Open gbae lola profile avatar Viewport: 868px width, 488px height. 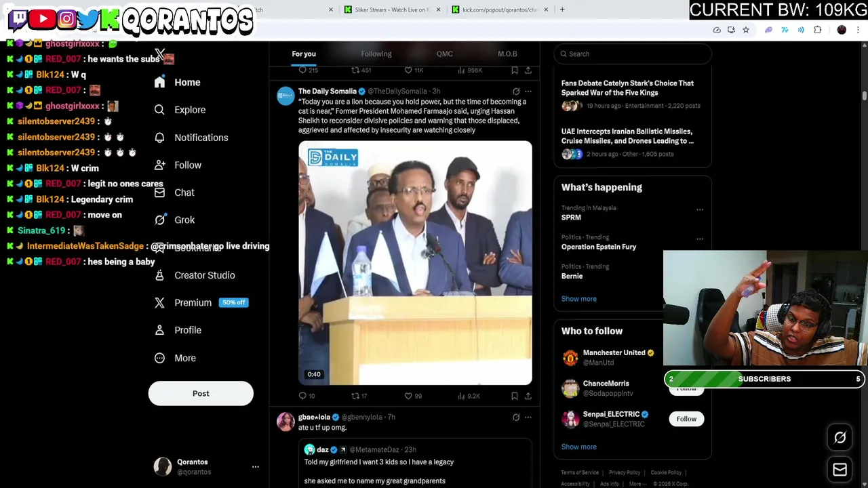pos(285,422)
